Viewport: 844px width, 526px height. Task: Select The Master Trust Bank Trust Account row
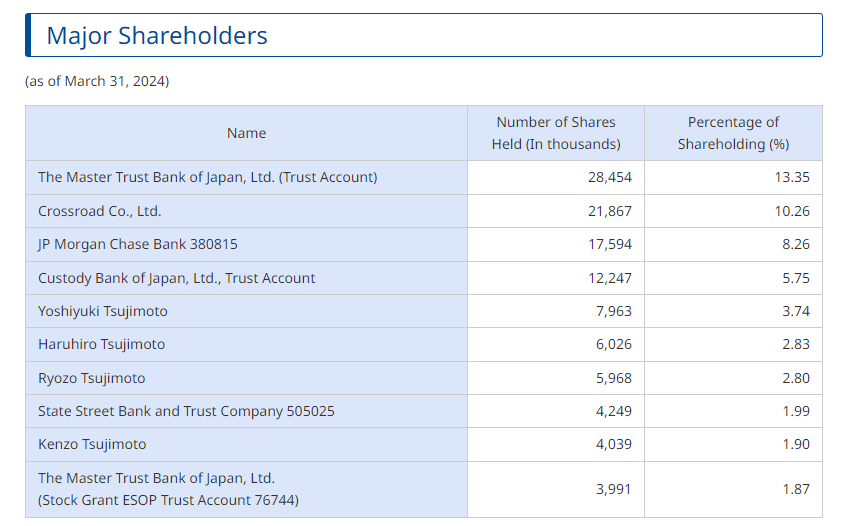coord(424,177)
